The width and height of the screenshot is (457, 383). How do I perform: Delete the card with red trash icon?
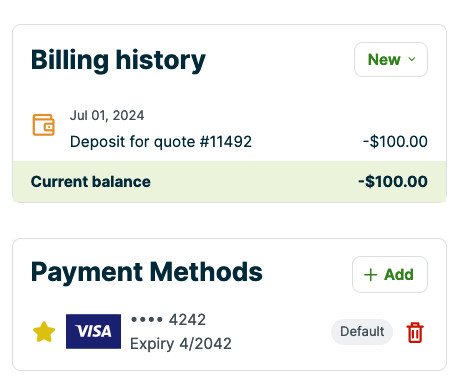pos(415,332)
